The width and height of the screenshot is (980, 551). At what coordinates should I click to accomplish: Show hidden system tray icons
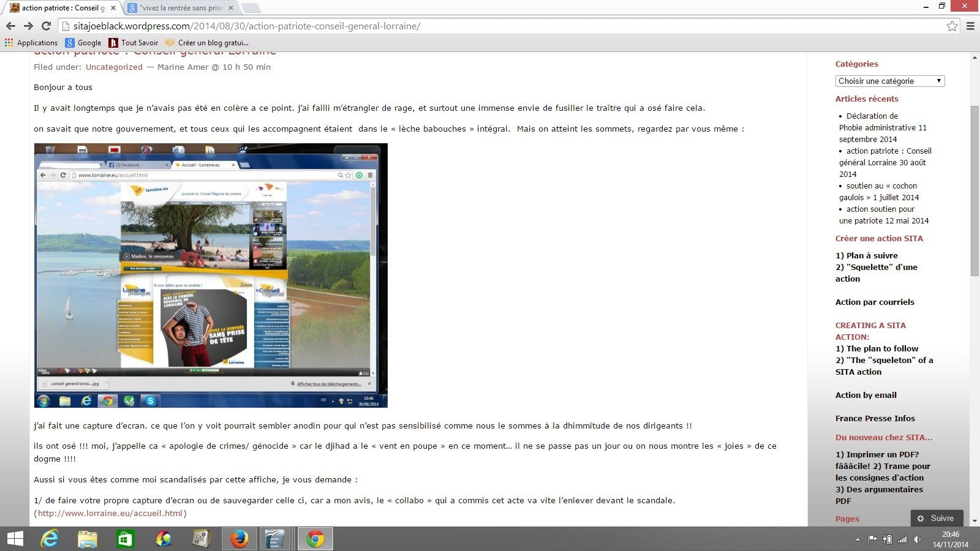point(858,539)
